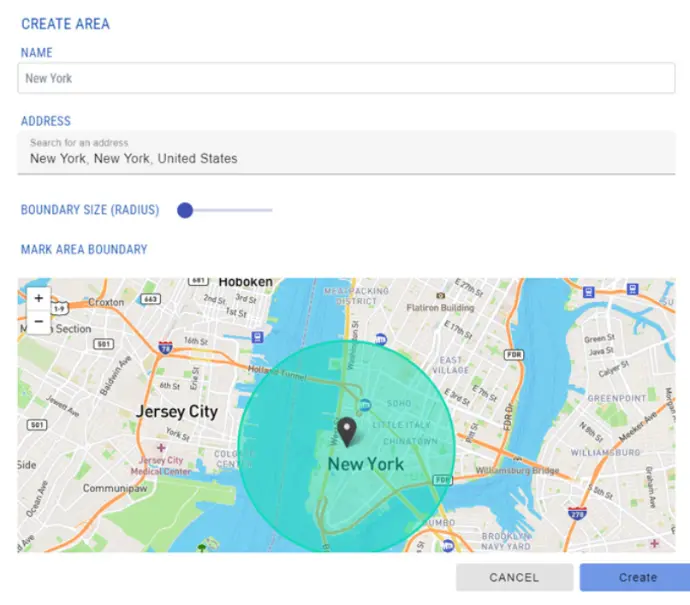
Task: Cancel area creation
Action: 514,577
